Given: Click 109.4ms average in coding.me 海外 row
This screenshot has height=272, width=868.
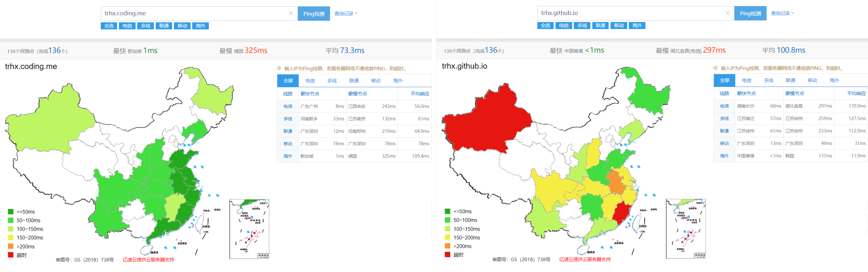Looking at the screenshot, I should point(421,156).
